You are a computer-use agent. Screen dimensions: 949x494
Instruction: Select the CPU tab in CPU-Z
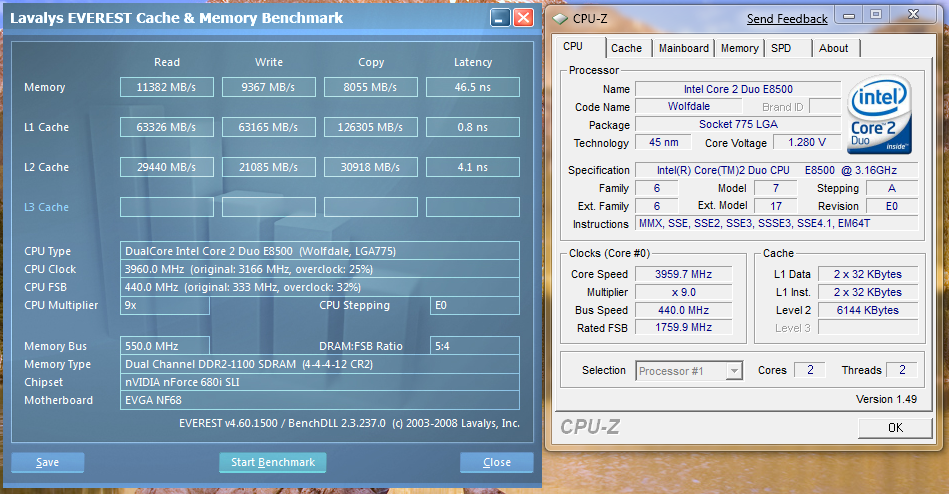(x=579, y=47)
